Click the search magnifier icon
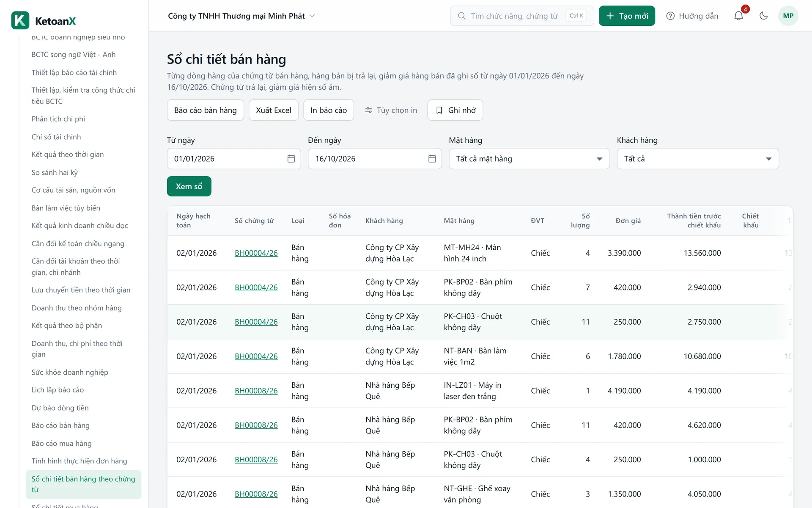Viewport: 812px width, 508px height. [461, 16]
